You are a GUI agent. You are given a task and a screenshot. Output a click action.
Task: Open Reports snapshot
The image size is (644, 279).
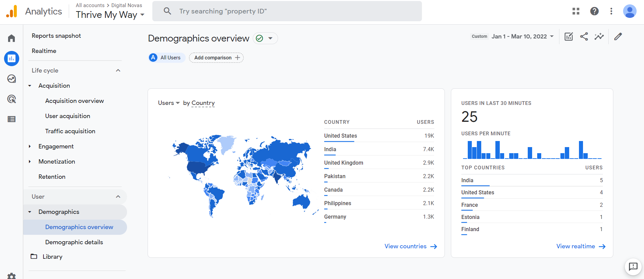pyautogui.click(x=56, y=36)
